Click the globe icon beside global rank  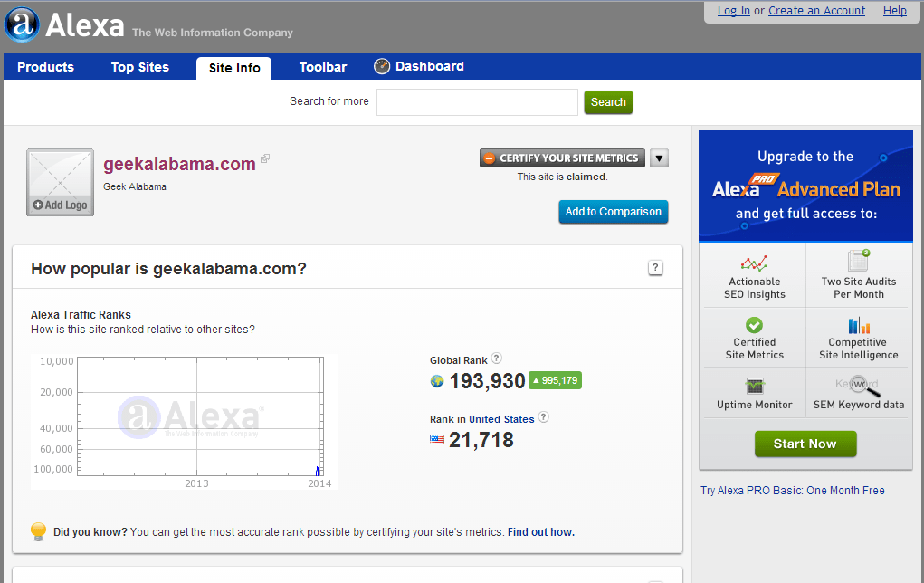coord(437,381)
